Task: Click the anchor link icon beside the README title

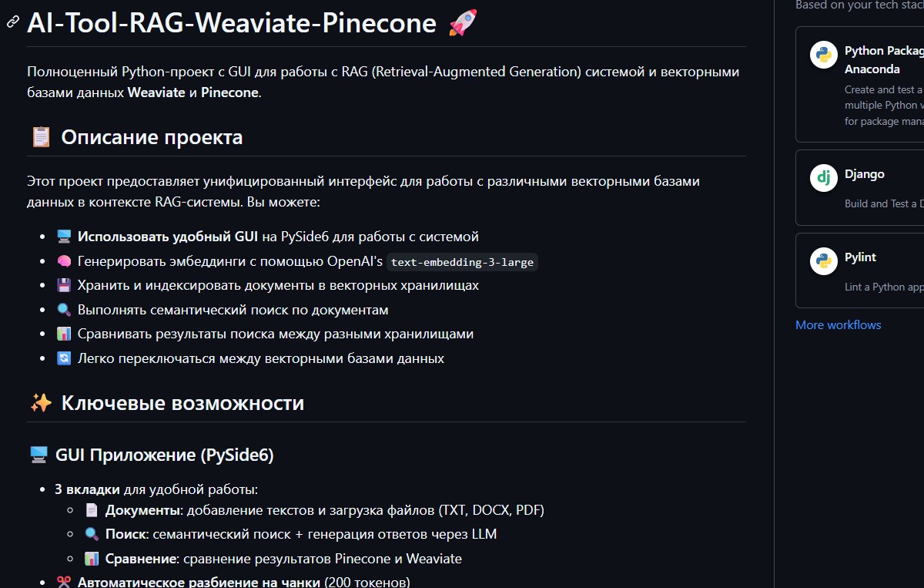Action: click(12, 23)
